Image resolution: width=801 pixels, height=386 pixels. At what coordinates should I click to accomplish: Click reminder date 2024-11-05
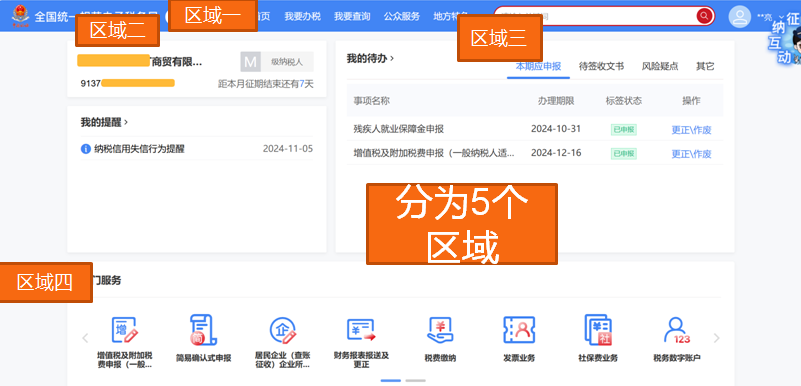click(x=288, y=149)
